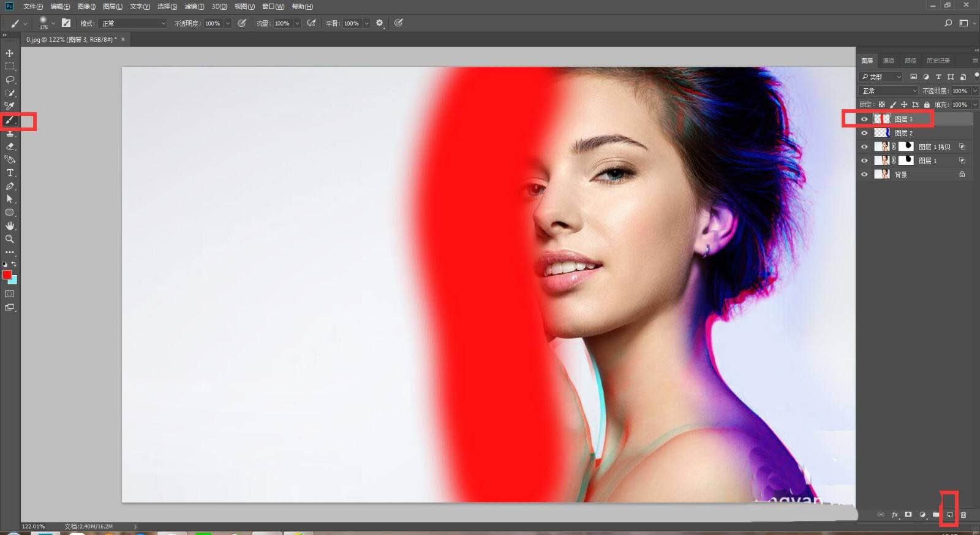Delete layer using the trash icon
The image size is (980, 535).
[x=963, y=515]
